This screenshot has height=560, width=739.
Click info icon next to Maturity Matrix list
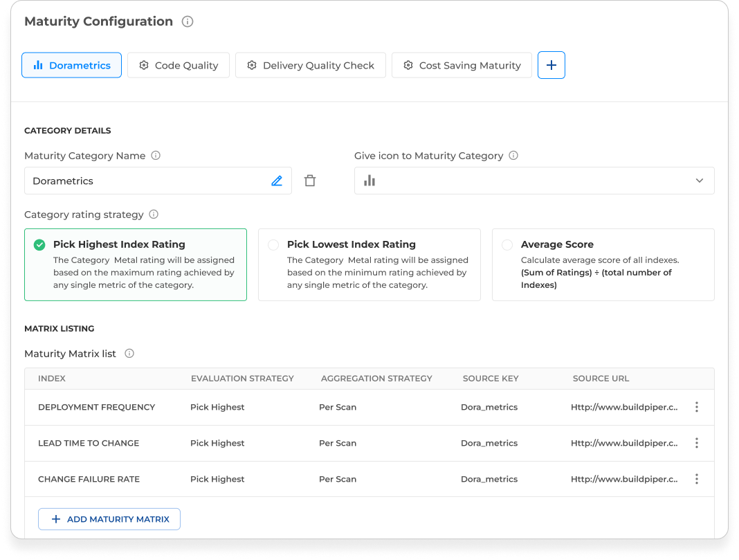pos(129,354)
